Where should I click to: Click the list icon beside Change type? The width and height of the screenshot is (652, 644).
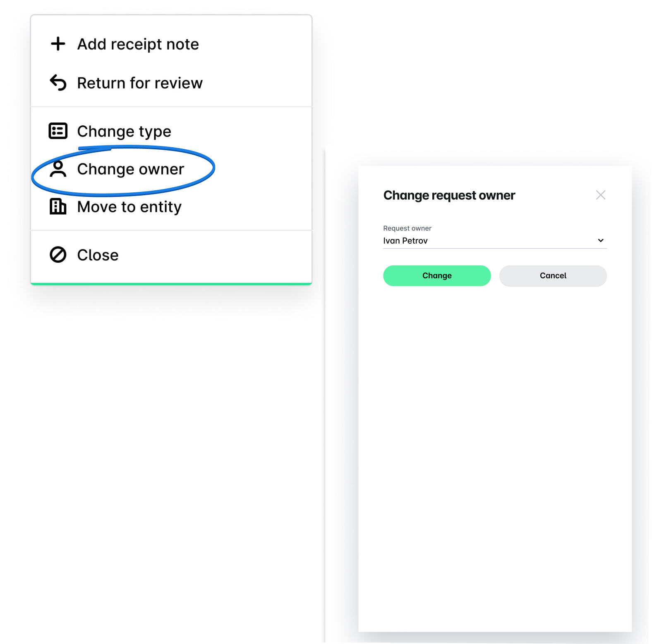(x=58, y=130)
